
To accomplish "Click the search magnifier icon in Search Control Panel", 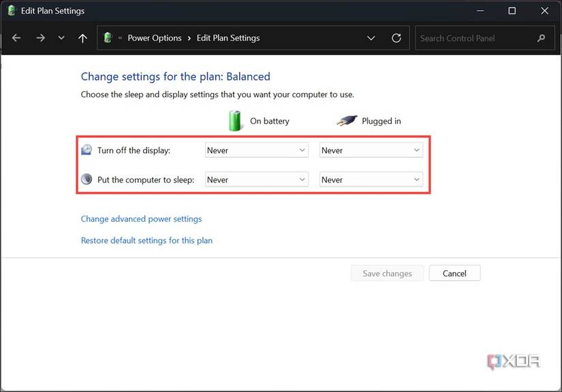I will click(541, 38).
